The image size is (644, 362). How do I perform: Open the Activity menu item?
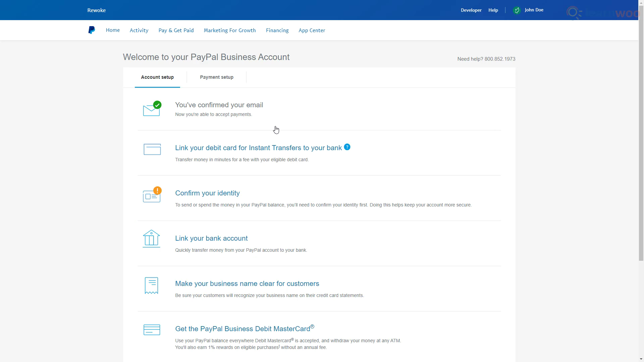tap(139, 31)
